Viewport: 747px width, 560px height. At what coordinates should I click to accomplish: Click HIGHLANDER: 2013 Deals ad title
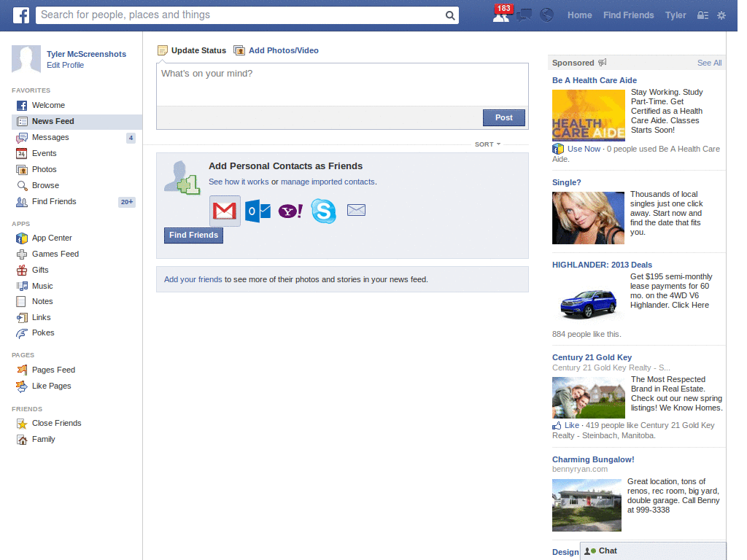[602, 265]
